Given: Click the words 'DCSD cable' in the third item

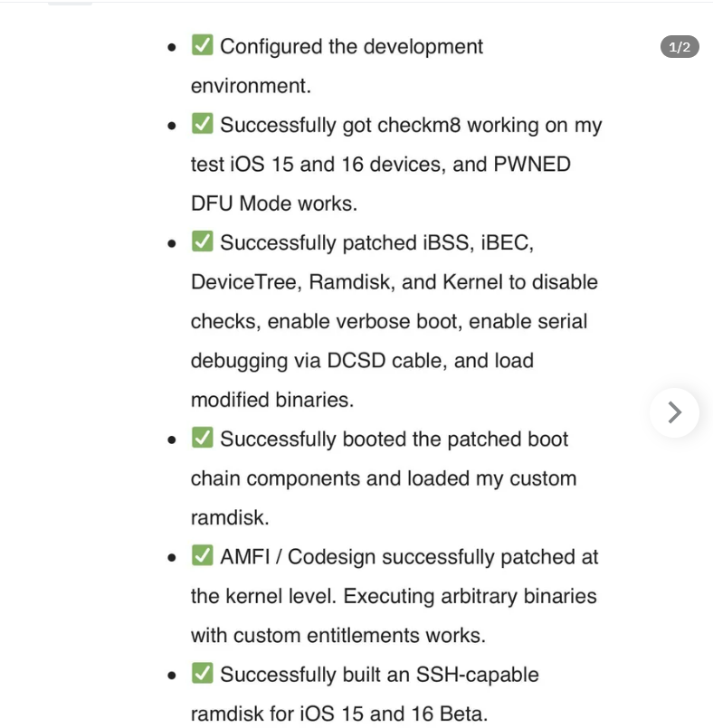Looking at the screenshot, I should click(386, 361).
